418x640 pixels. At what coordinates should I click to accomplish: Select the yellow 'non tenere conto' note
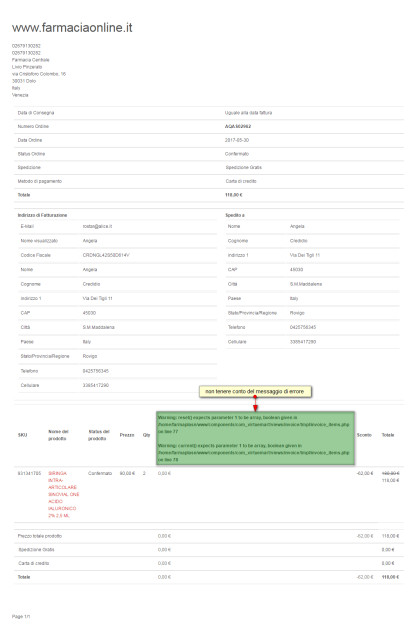tap(255, 391)
